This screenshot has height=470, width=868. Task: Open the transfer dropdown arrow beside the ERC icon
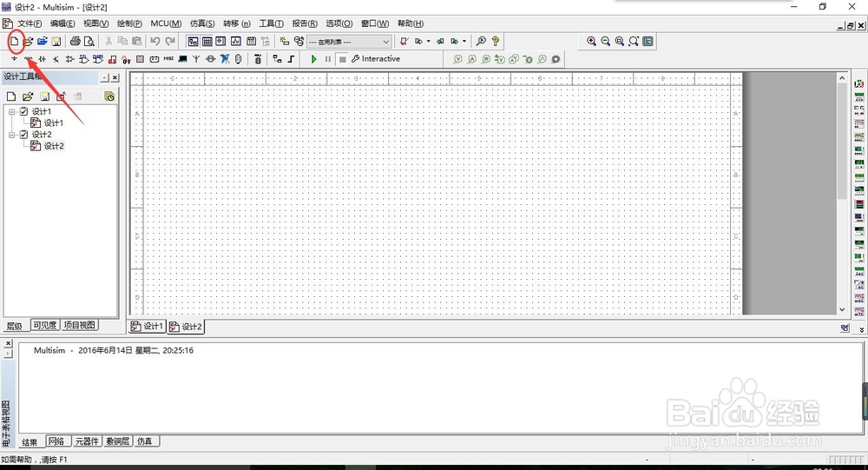tap(429, 41)
